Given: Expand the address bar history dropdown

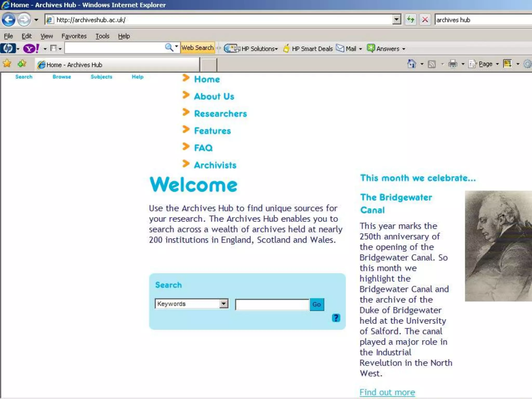Looking at the screenshot, I should click(396, 20).
